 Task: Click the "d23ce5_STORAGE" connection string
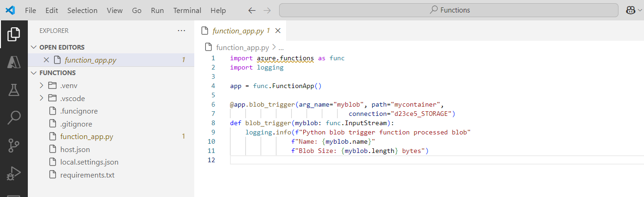tap(421, 114)
